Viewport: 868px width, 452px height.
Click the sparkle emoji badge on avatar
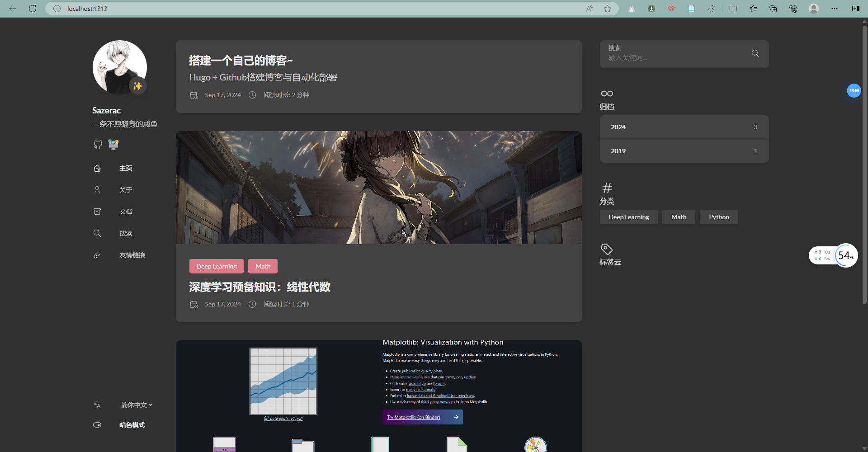pyautogui.click(x=138, y=86)
